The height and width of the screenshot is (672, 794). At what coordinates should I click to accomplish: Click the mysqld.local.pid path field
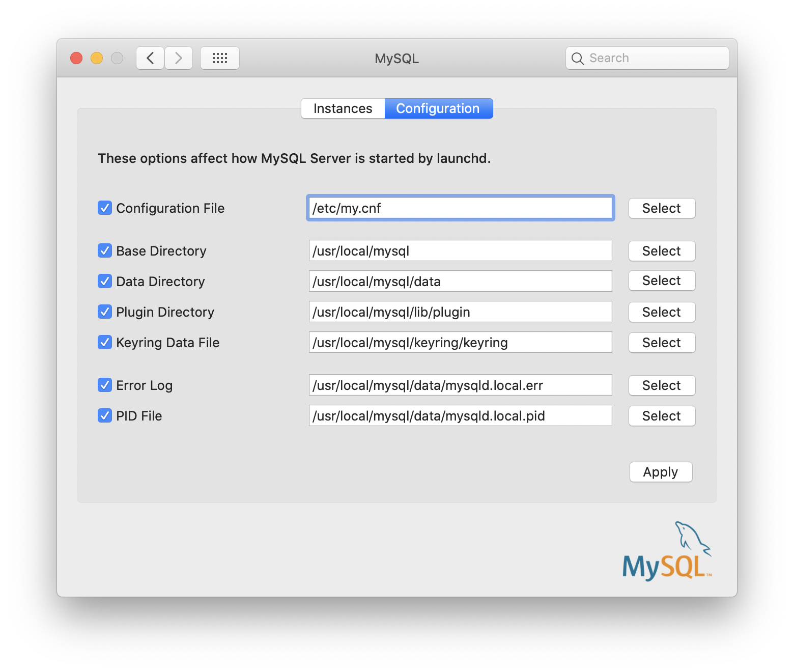point(460,415)
